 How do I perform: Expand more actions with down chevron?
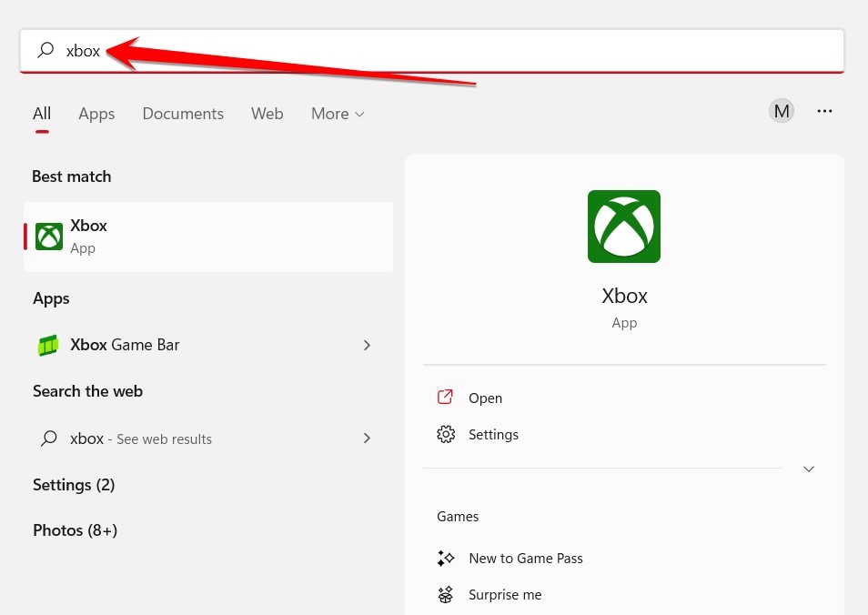(808, 469)
